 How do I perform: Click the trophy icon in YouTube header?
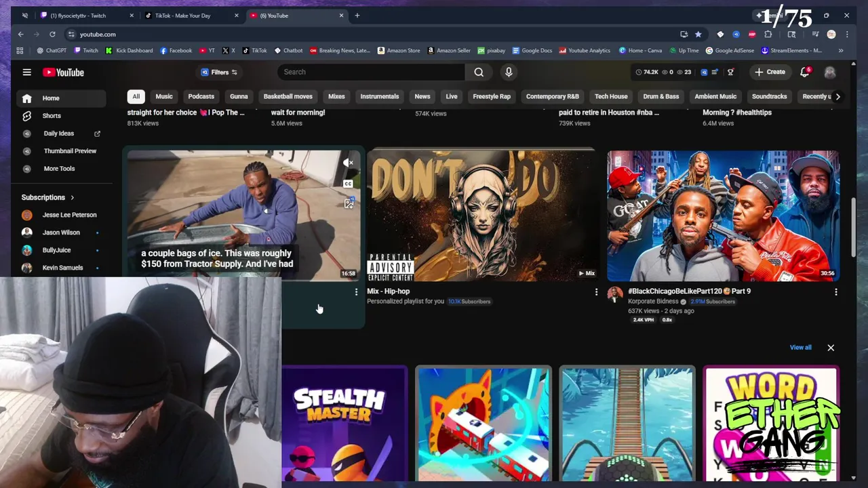(730, 72)
